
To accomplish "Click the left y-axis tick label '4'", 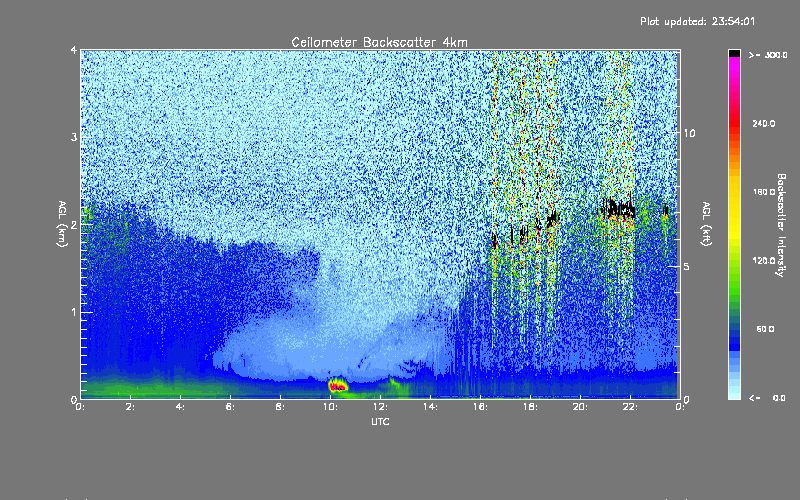I will pos(74,50).
